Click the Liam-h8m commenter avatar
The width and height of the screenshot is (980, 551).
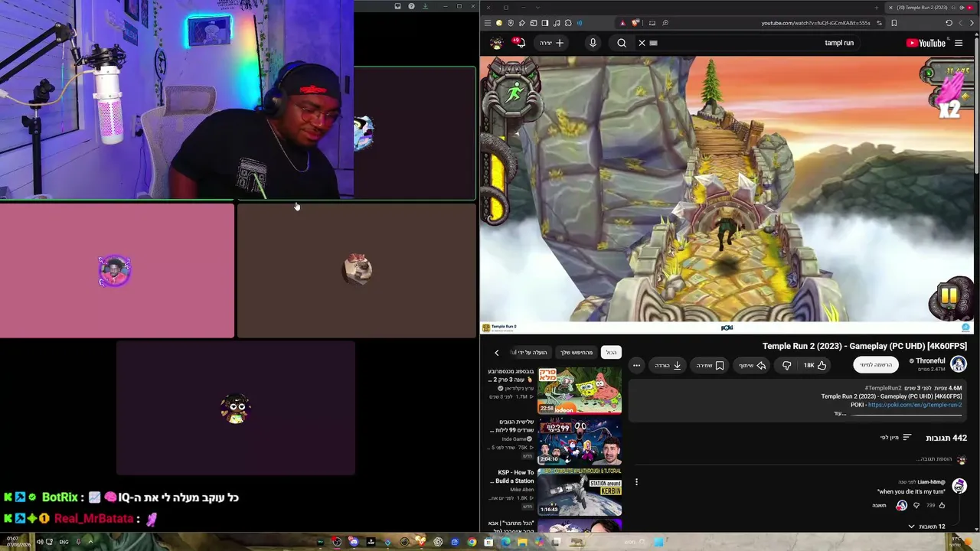(959, 487)
